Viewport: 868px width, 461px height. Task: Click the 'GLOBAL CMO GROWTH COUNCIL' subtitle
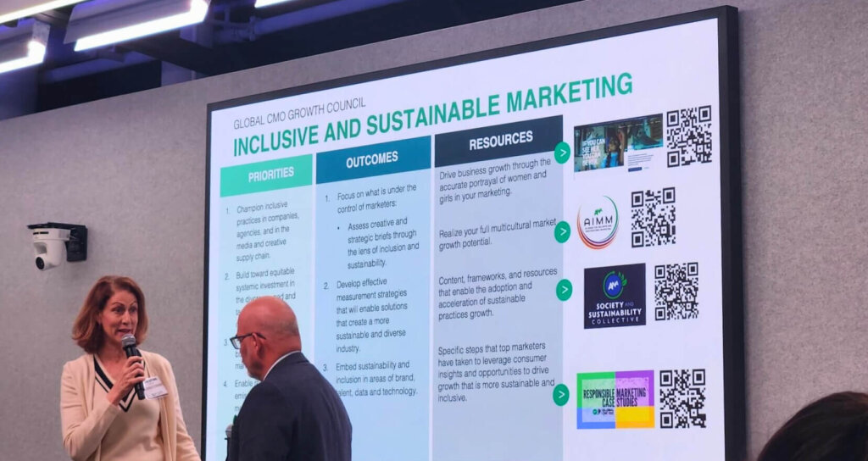pos(299,114)
